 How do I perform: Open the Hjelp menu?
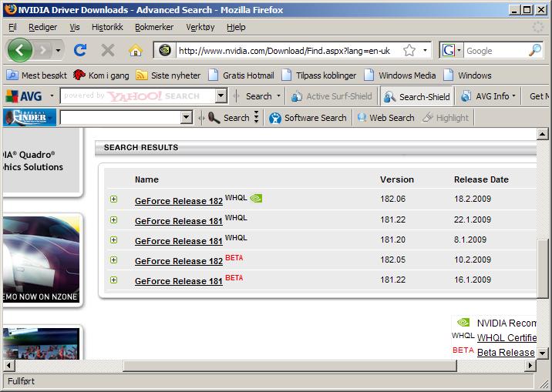point(236,27)
